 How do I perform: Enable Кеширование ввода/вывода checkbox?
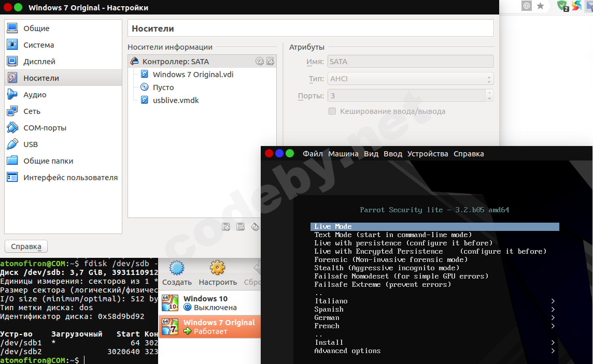(332, 111)
